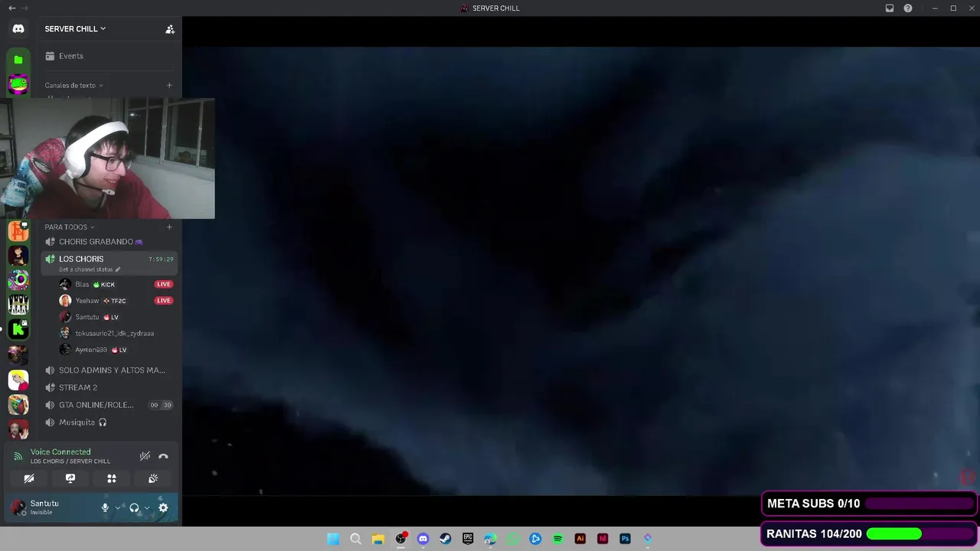
Task: Open Windows Start menu
Action: coord(333,539)
